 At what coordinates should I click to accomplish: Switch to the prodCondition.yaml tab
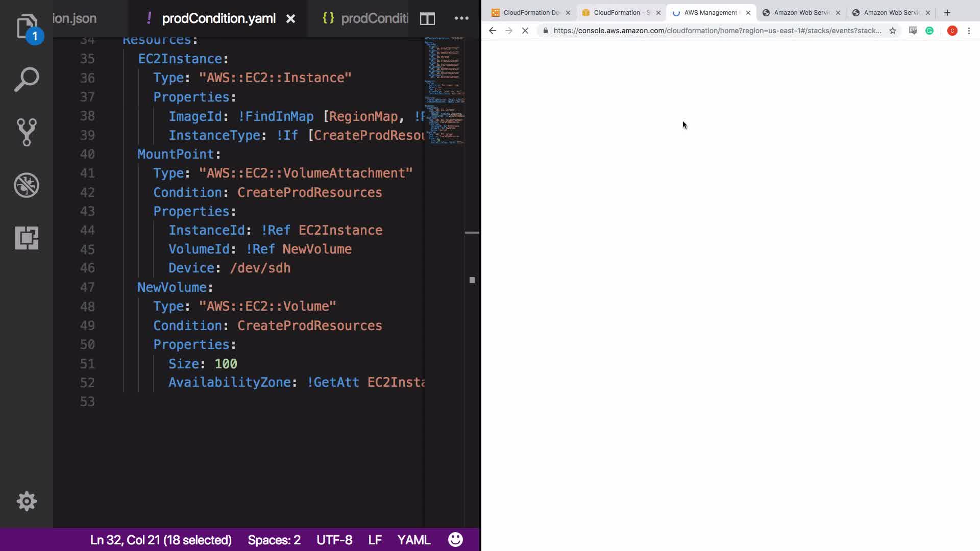click(218, 18)
